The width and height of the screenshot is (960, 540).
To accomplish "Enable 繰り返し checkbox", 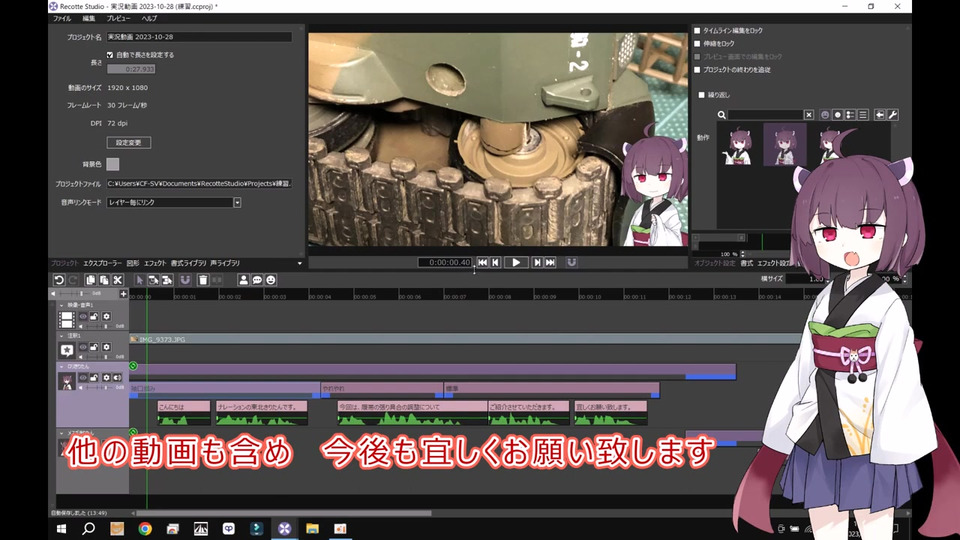I will click(x=702, y=95).
